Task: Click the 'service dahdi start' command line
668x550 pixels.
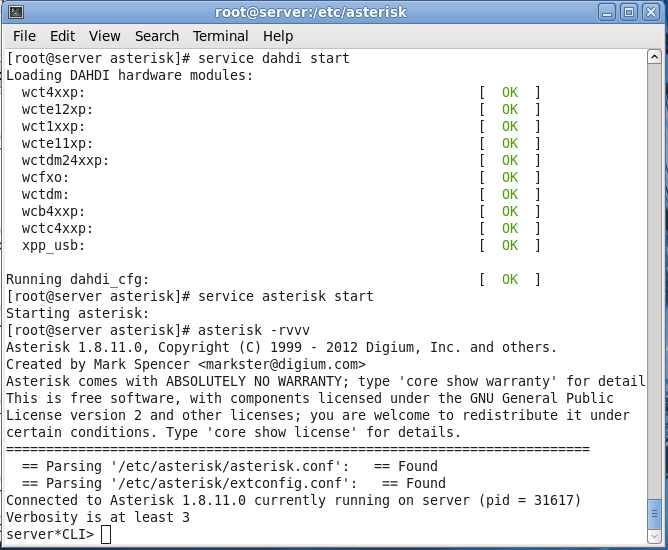Action: click(x=178, y=58)
